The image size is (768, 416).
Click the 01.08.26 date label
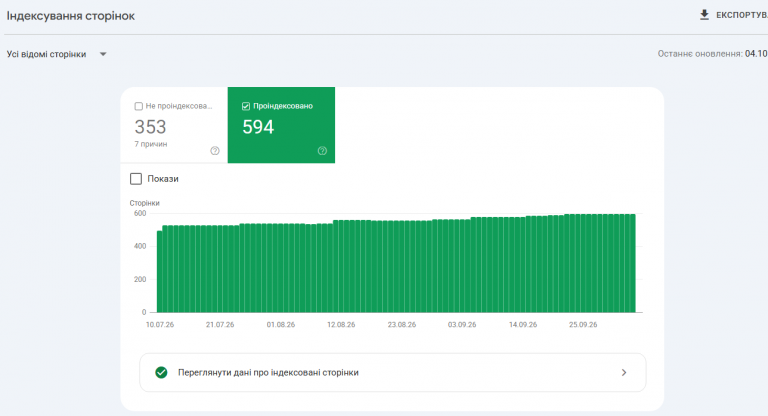[281, 324]
